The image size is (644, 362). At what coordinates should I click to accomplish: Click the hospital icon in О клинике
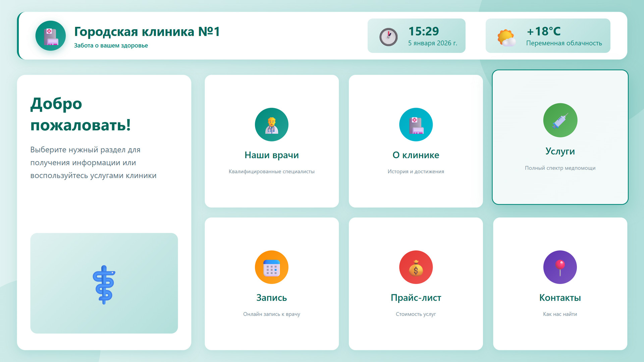[416, 125]
